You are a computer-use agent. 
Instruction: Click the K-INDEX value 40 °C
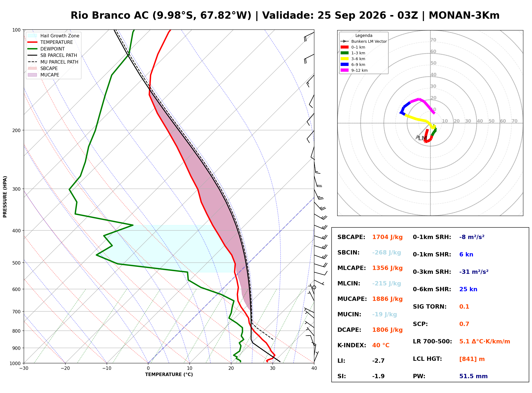(x=381, y=345)
